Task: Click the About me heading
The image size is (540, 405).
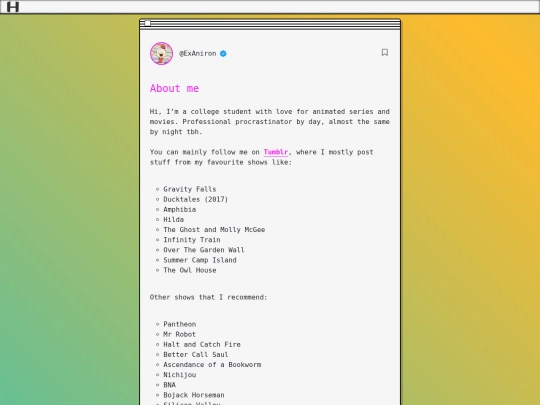Action: click(174, 89)
